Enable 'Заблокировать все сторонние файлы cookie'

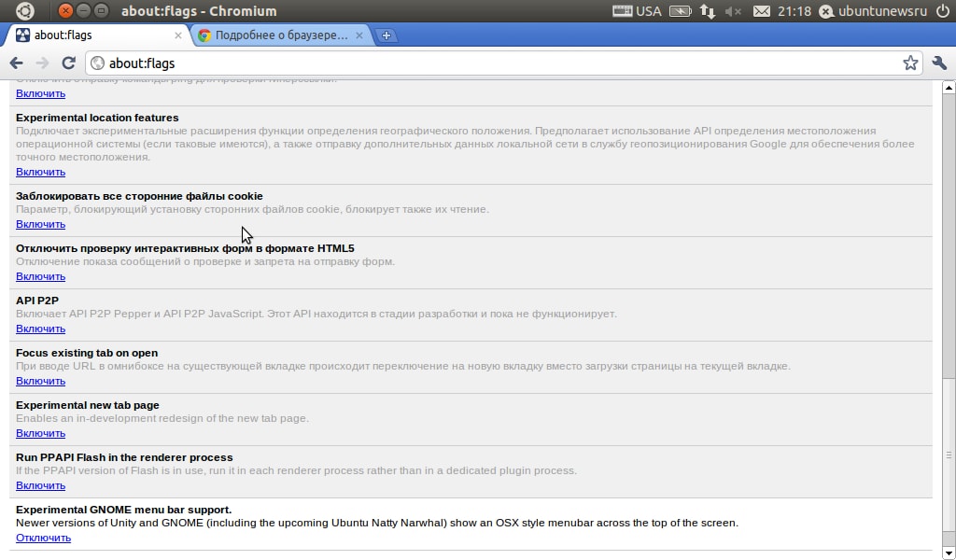pos(40,224)
